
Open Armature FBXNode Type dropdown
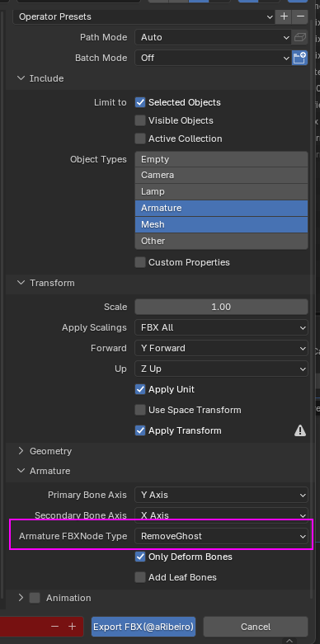click(221, 536)
